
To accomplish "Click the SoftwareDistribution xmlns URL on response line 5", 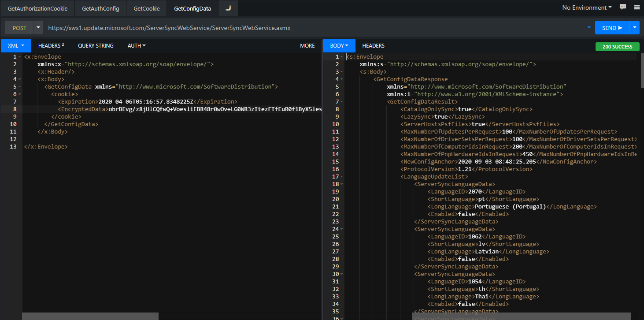I will click(x=487, y=87).
